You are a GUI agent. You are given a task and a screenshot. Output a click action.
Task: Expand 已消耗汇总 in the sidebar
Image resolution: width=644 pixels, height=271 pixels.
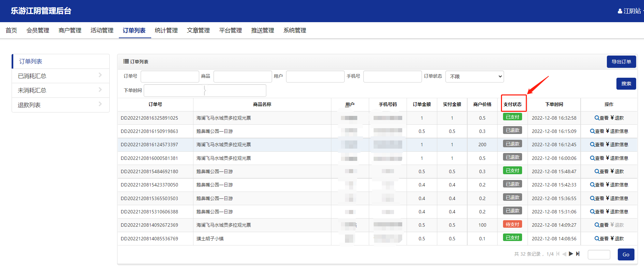pyautogui.click(x=61, y=76)
